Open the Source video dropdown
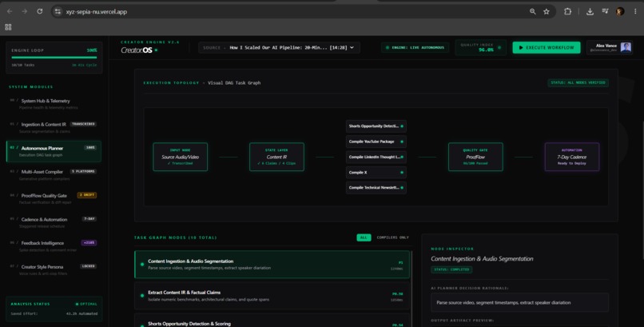Screen dimensions: 644x327 pos(279,48)
